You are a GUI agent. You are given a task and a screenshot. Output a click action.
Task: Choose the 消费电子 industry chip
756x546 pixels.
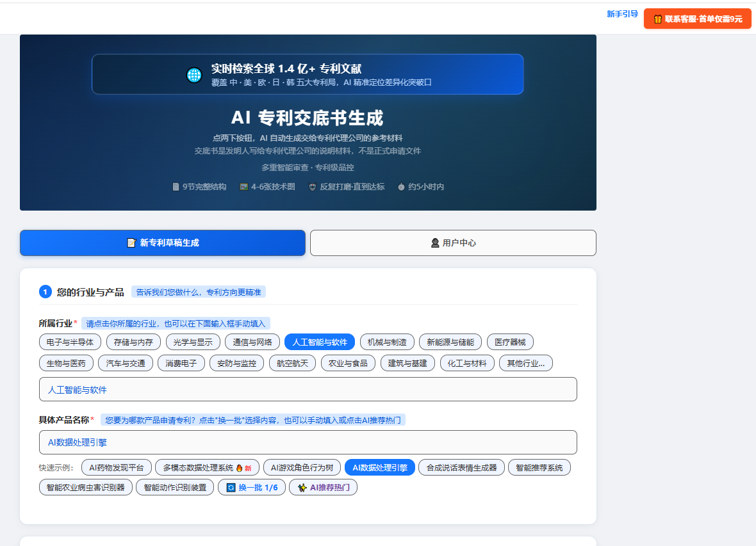coord(181,364)
